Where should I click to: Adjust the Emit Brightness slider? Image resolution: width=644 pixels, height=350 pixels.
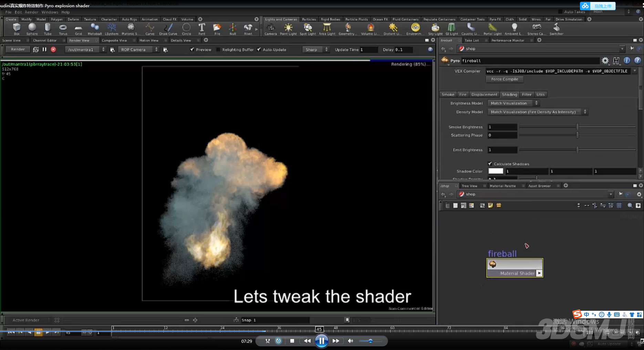[578, 150]
